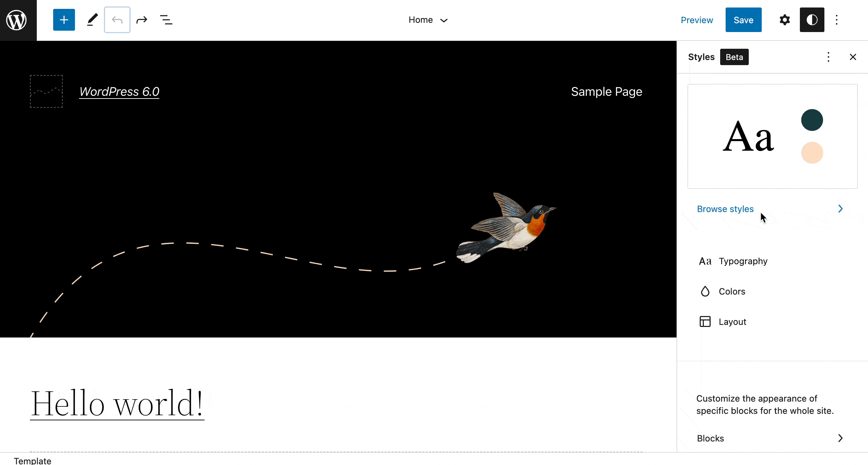Select the Edit tool (pencil icon)
This screenshot has width=868, height=465.
point(91,20)
